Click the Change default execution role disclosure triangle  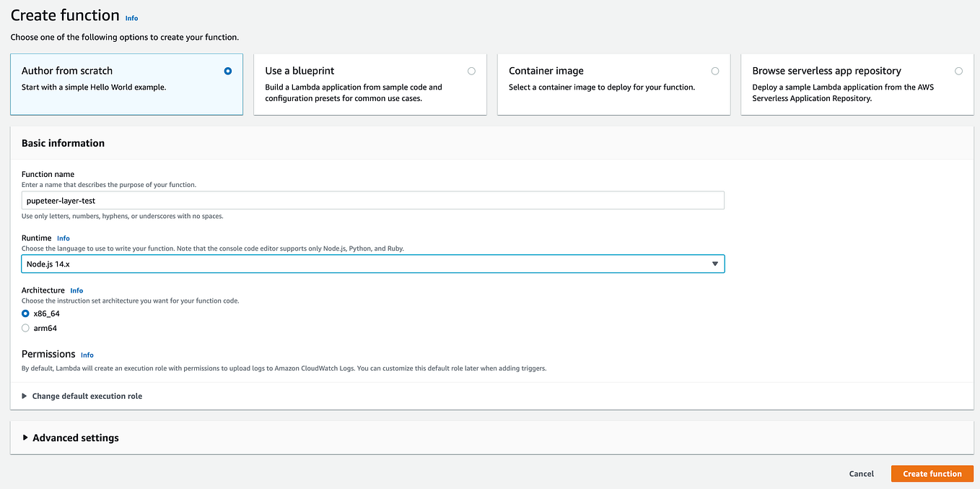24,396
